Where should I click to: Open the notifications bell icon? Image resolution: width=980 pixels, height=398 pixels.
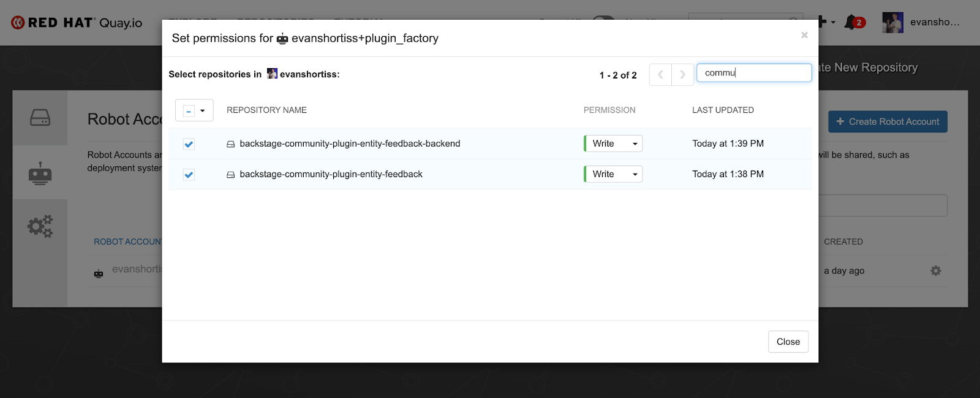click(850, 23)
